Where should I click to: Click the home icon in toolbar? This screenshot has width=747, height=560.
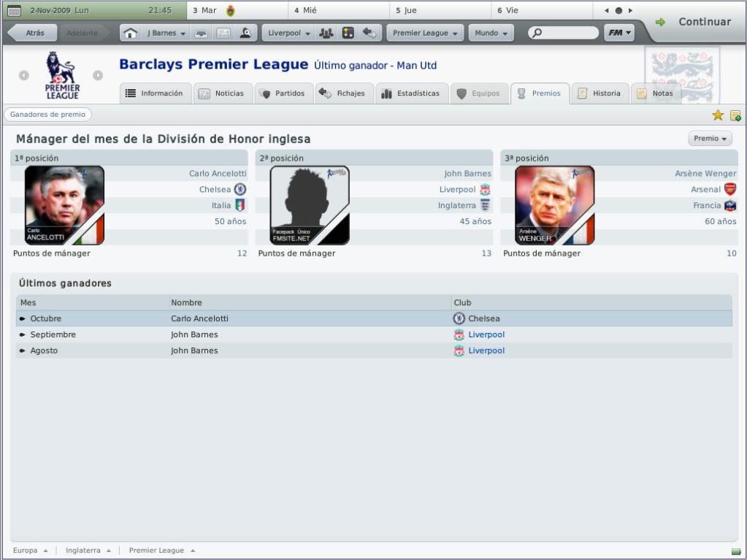coord(130,33)
